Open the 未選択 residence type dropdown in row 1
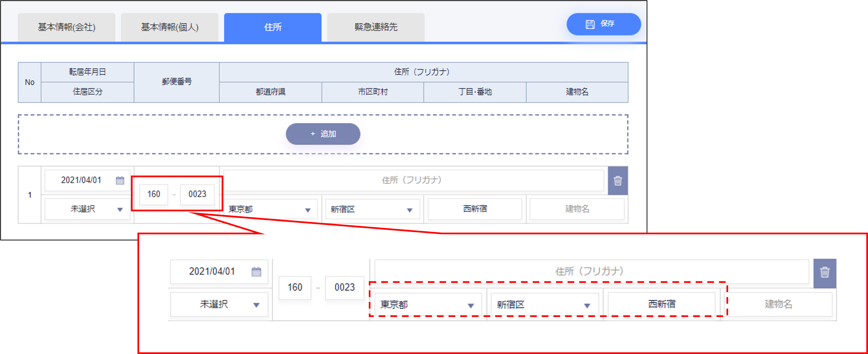Viewport: 868px width, 354px height. pos(87,209)
